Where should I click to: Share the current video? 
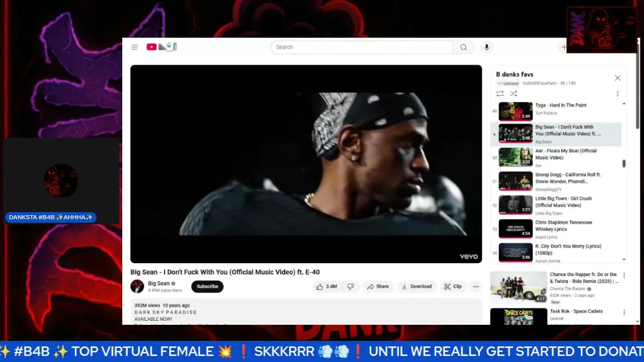tap(378, 287)
